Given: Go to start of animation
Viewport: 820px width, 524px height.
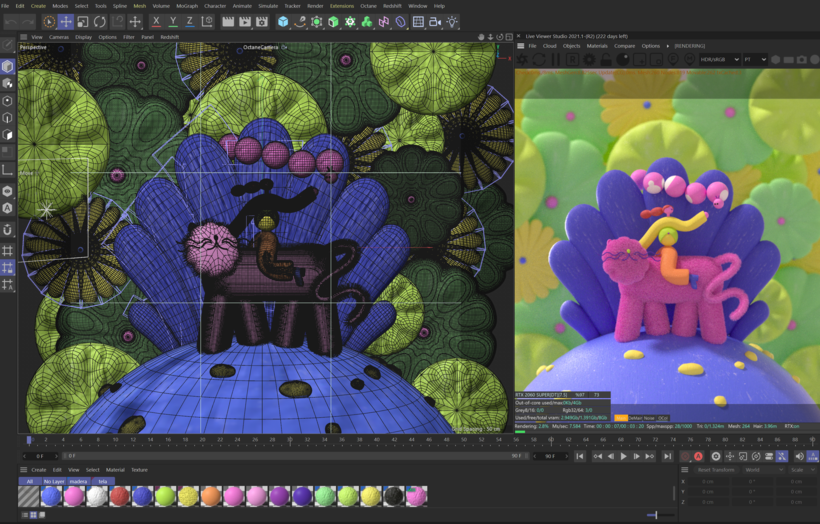Looking at the screenshot, I should click(579, 457).
